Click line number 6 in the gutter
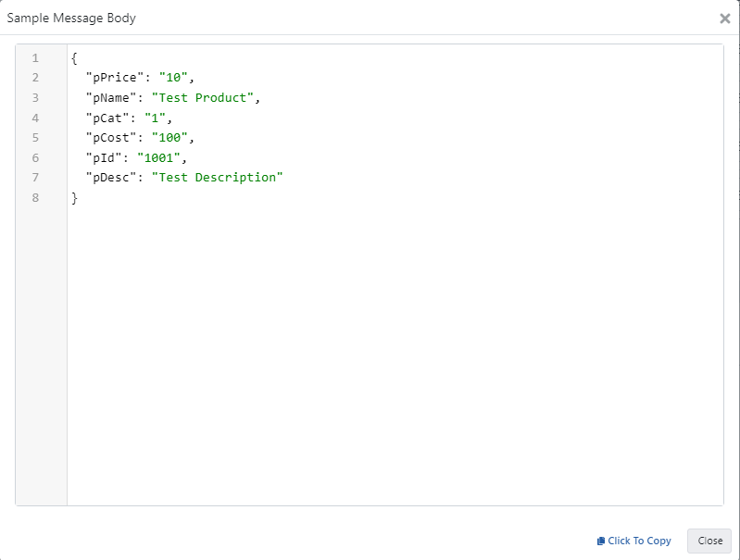The image size is (740, 560). tap(35, 157)
